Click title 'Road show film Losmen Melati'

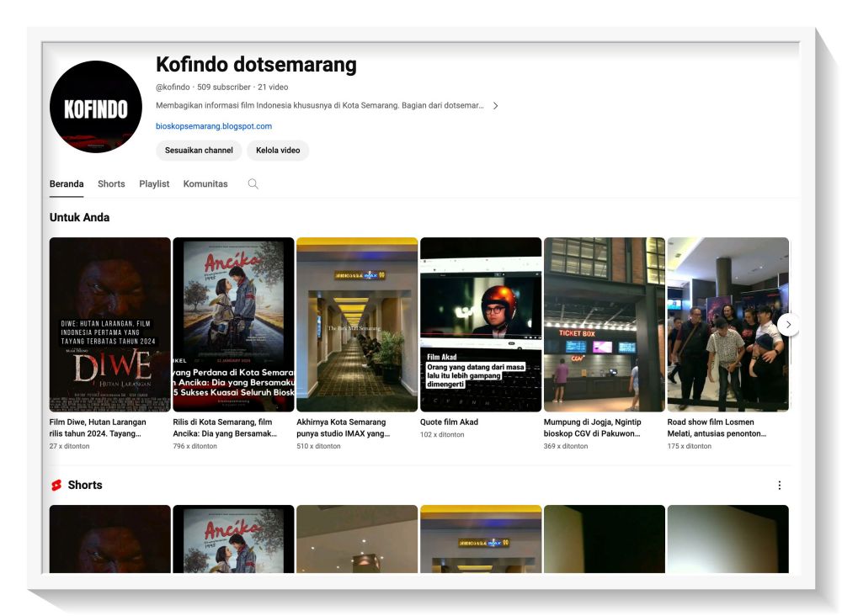coord(717,427)
